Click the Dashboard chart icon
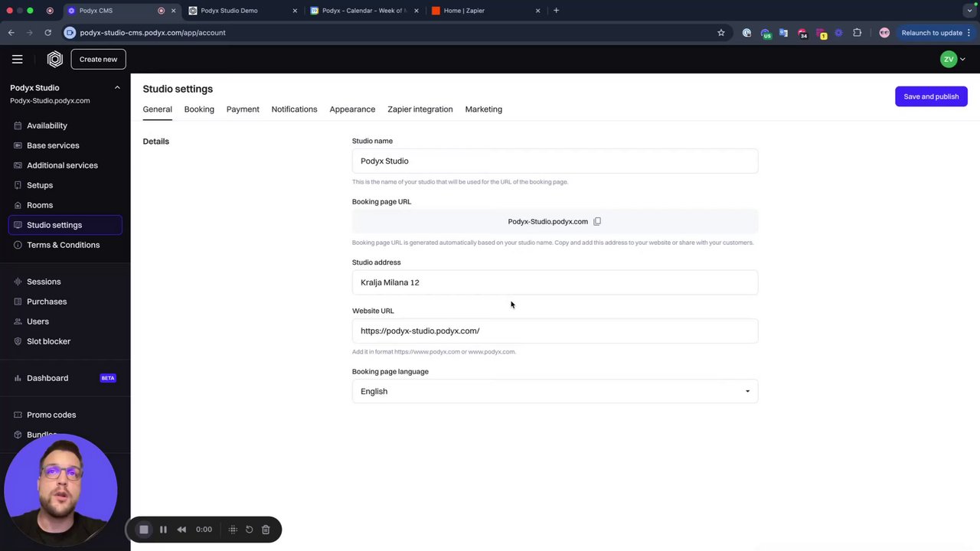The image size is (980, 551). coord(18,378)
